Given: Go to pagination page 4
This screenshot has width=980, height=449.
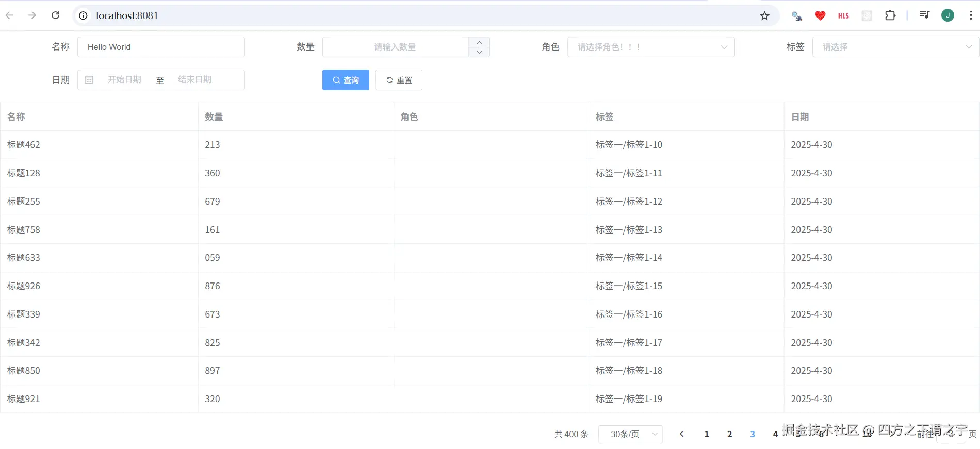Looking at the screenshot, I should (775, 434).
